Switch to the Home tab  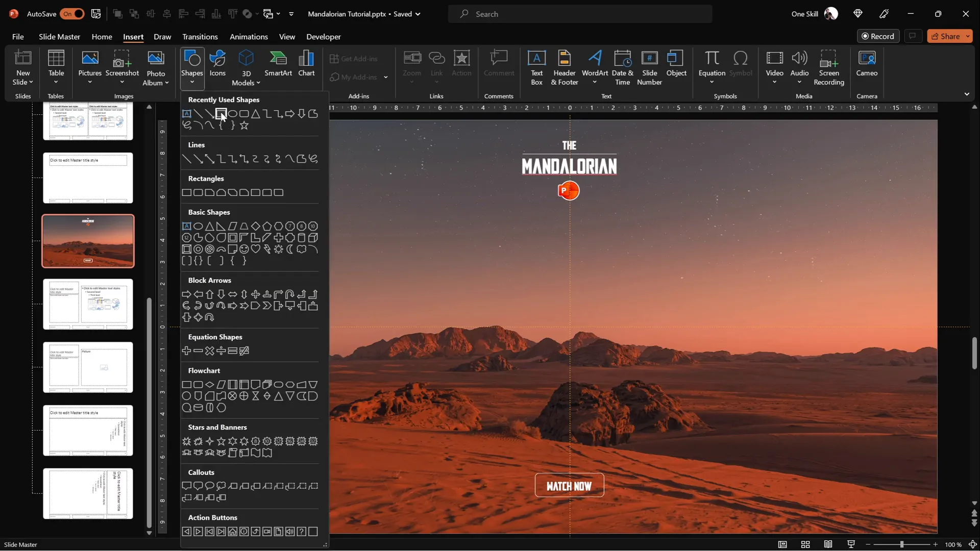click(102, 37)
